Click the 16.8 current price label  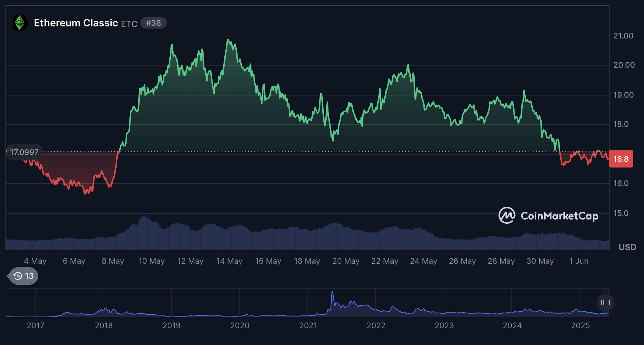(x=621, y=159)
